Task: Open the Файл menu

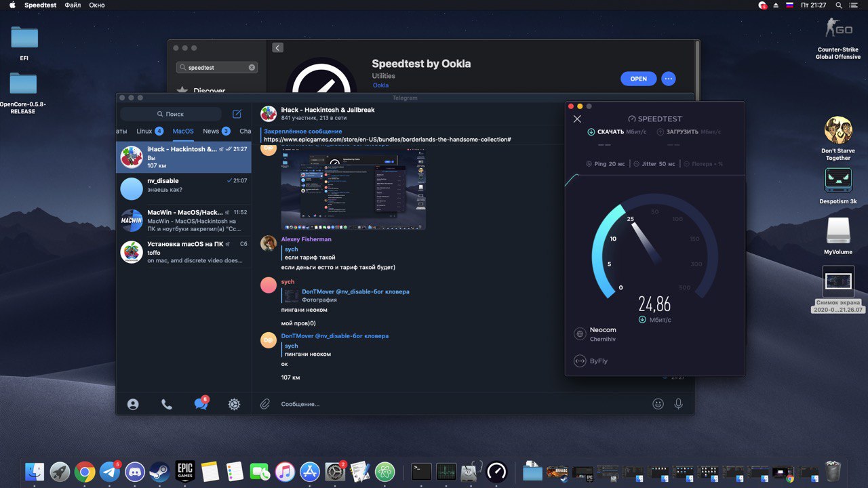Action: coord(73,5)
